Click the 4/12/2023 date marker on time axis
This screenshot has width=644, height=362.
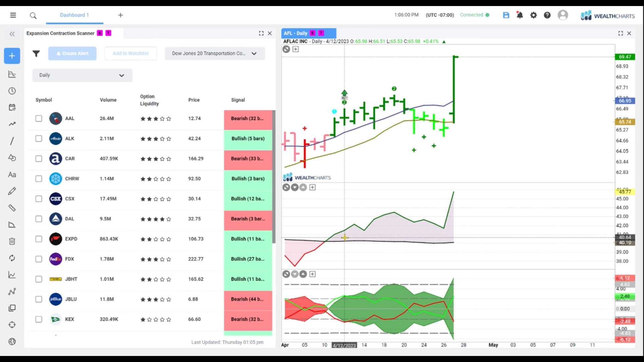(344, 345)
